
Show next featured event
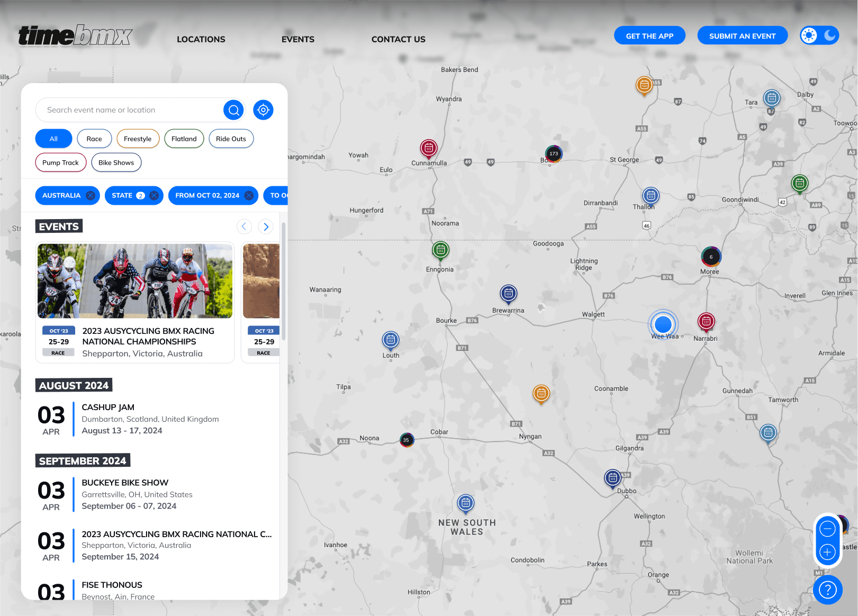click(266, 227)
